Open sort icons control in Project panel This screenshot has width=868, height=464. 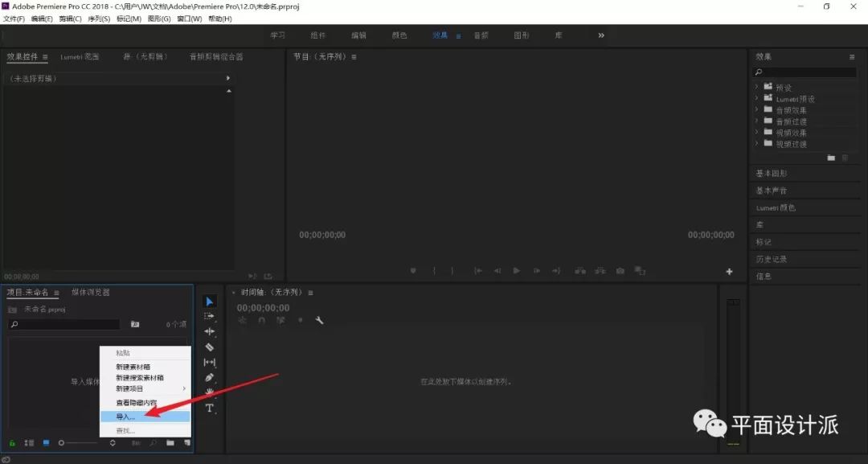(x=113, y=443)
